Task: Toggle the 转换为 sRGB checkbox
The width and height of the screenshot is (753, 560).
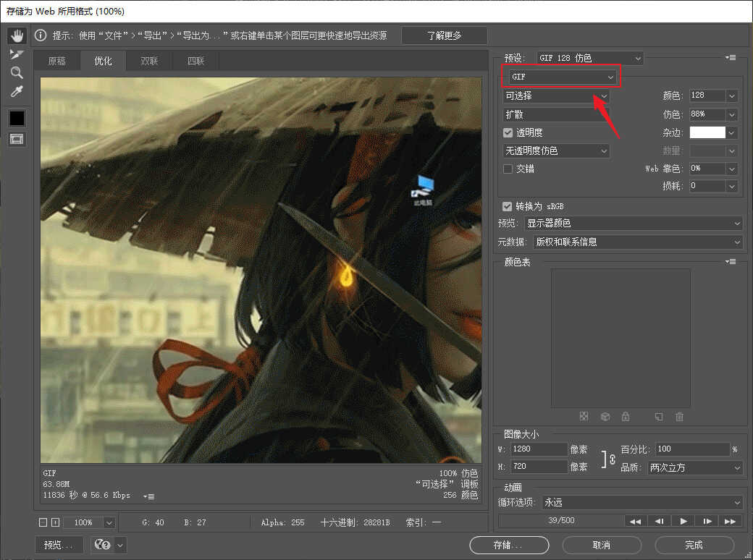Action: click(x=507, y=206)
